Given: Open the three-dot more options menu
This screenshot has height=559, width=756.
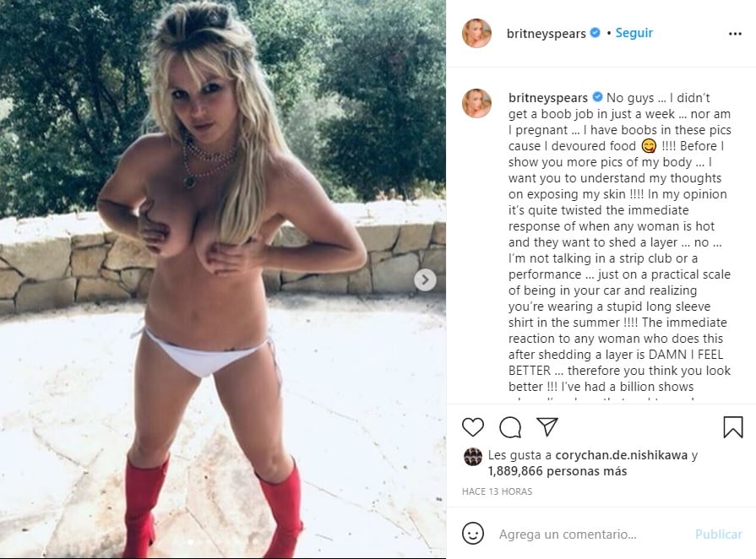Looking at the screenshot, I should (x=735, y=34).
